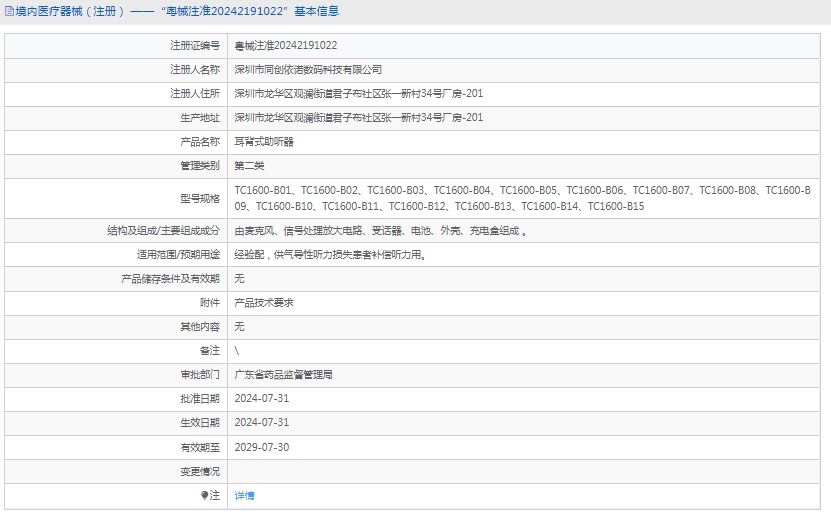The width and height of the screenshot is (831, 514).
Task: Click the document icon before the page title
Action: pyautogui.click(x=9, y=12)
